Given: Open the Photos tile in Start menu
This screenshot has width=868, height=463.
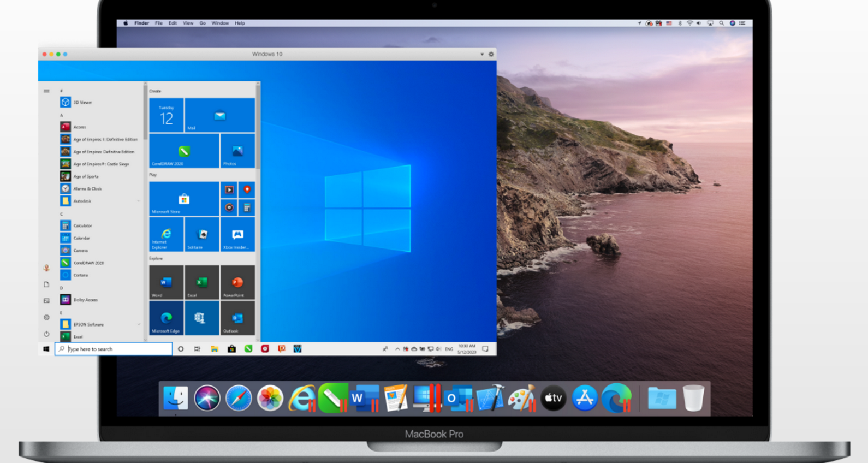Looking at the screenshot, I should [x=237, y=151].
